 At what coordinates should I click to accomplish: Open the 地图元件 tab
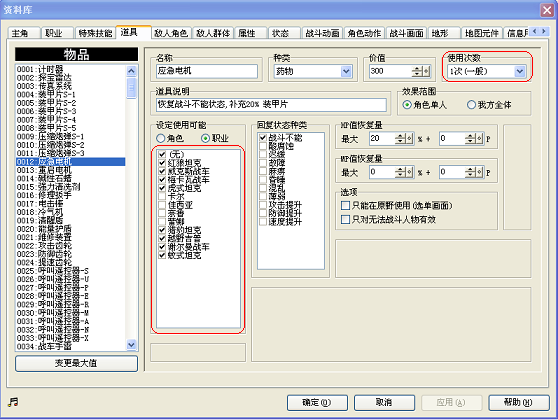pos(482,33)
